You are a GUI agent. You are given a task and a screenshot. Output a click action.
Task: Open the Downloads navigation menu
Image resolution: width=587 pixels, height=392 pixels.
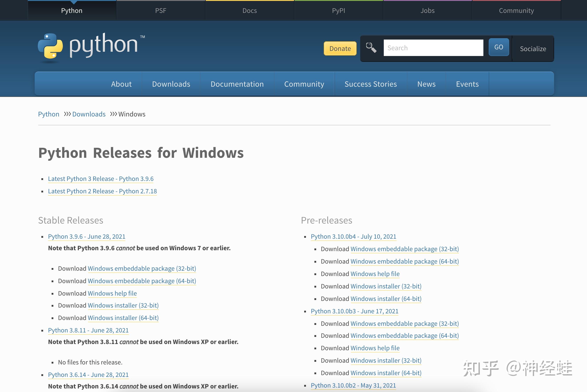coord(171,84)
